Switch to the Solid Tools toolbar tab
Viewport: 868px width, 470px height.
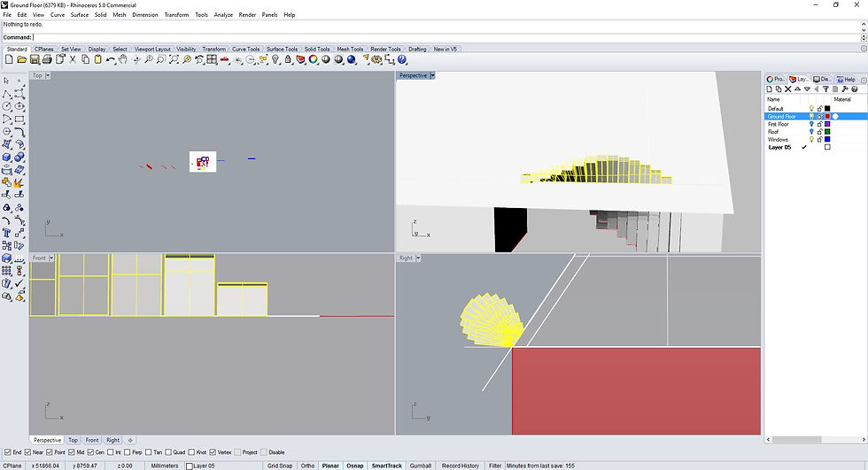[317, 49]
